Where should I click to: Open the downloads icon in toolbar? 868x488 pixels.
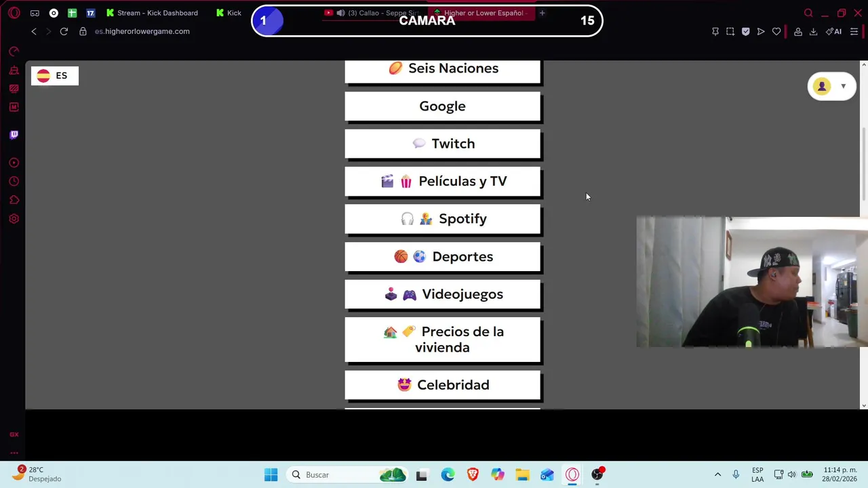813,31
